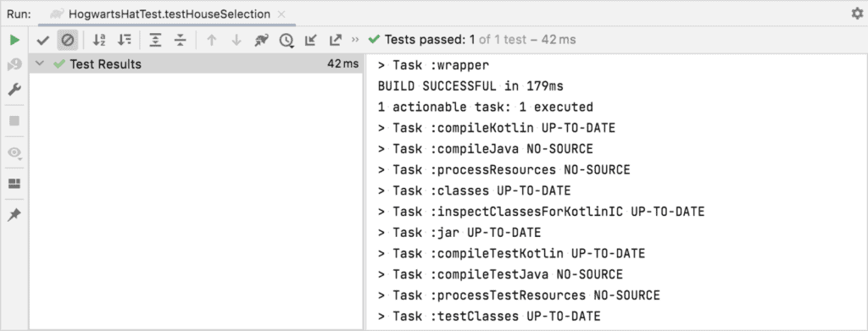Select HogwartsHatTest.testHouseSelection tab
Viewport: 868px width, 331px height.
[170, 14]
